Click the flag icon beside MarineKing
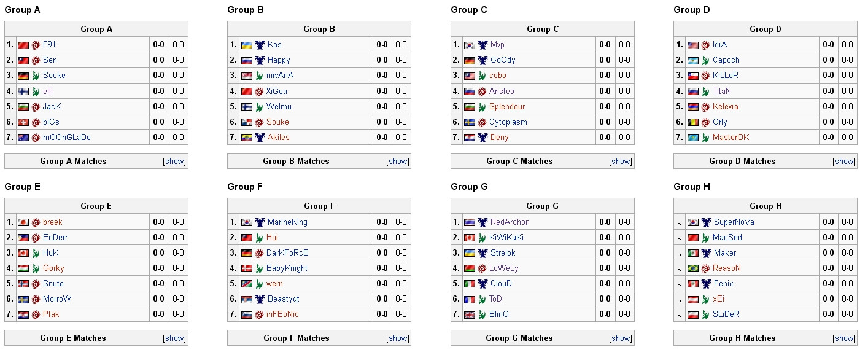Screen dimensions: 868x355 246,222
